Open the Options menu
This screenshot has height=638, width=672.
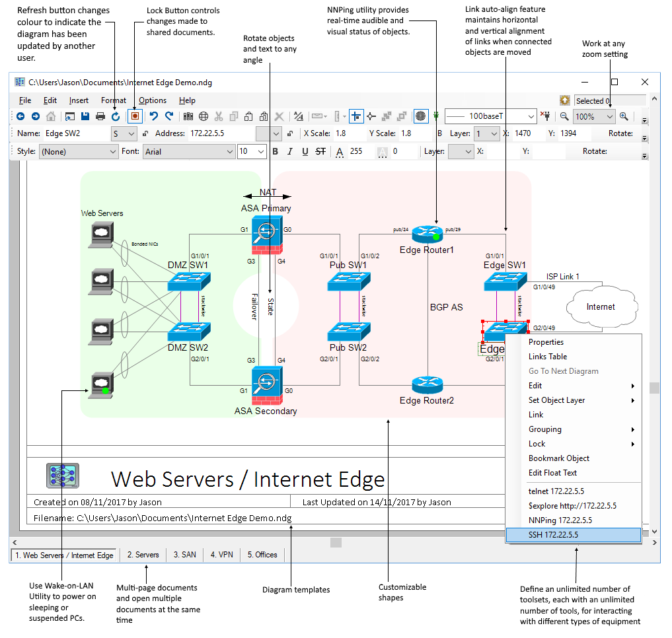click(x=153, y=100)
